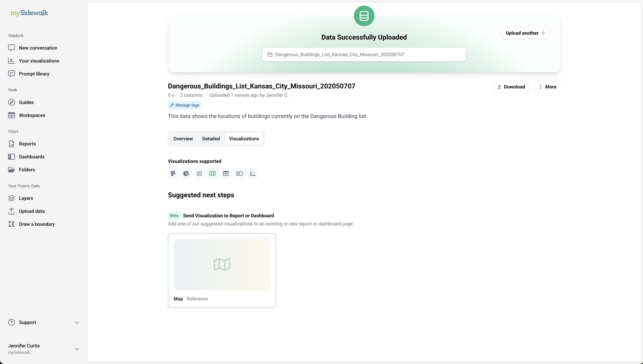Screen dimensions: 643x364
Task: Click the Download button
Action: coord(511,87)
